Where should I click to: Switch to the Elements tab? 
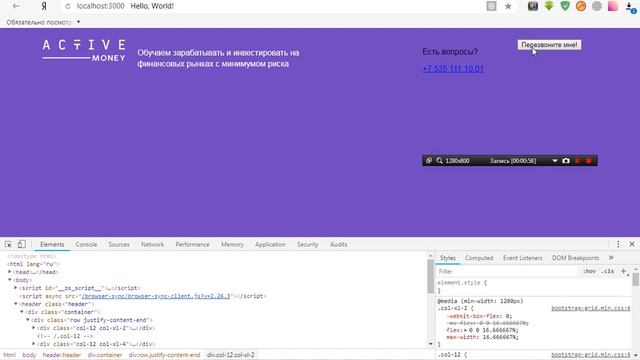pos(52,244)
